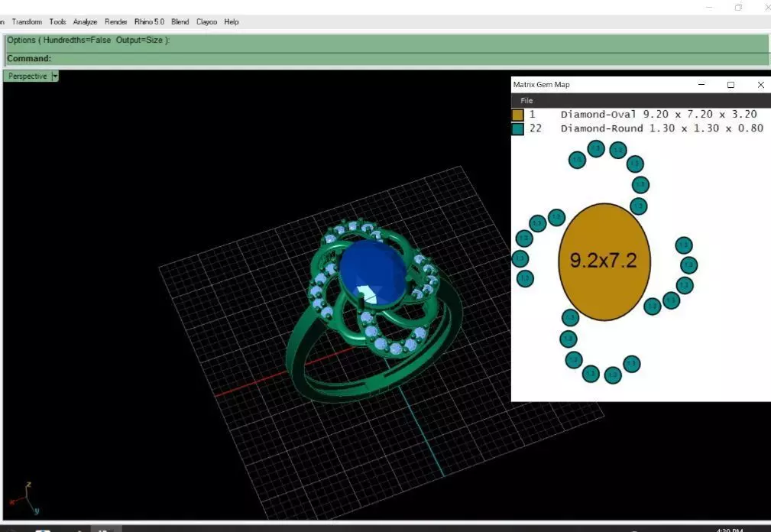The height and width of the screenshot is (532, 771).
Task: Open the Help menu
Action: pos(232,21)
